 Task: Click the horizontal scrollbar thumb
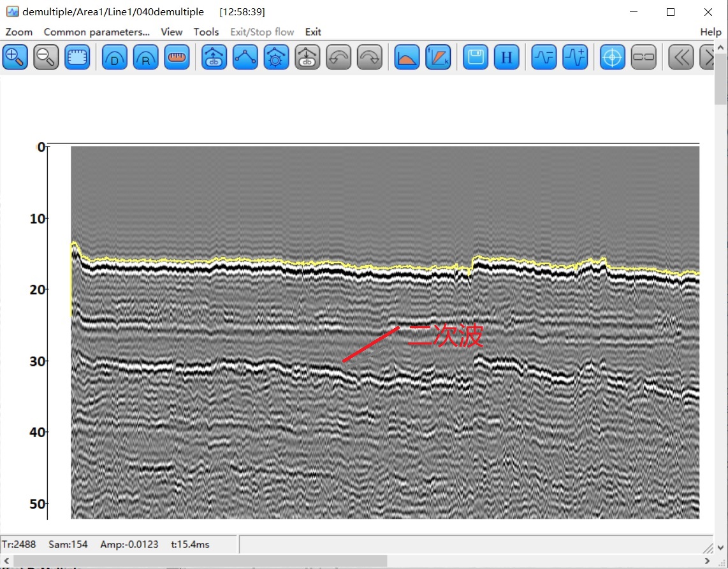[200, 561]
